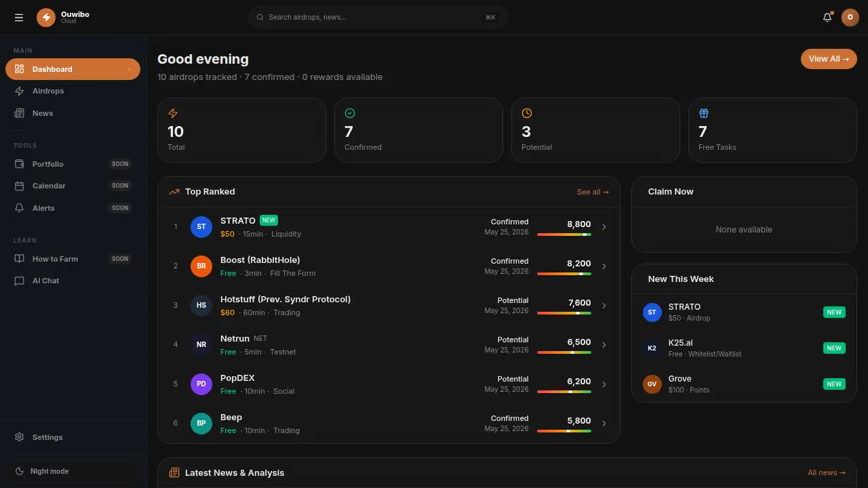Click the K25.ai NEW badge
The width and height of the screenshot is (868, 488).
click(834, 348)
